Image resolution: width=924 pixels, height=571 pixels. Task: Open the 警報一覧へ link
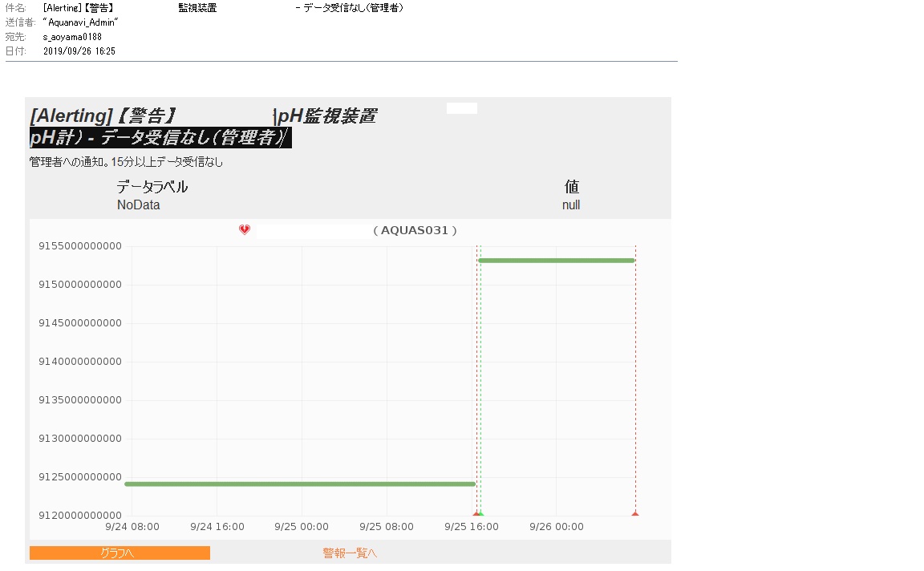(350, 553)
